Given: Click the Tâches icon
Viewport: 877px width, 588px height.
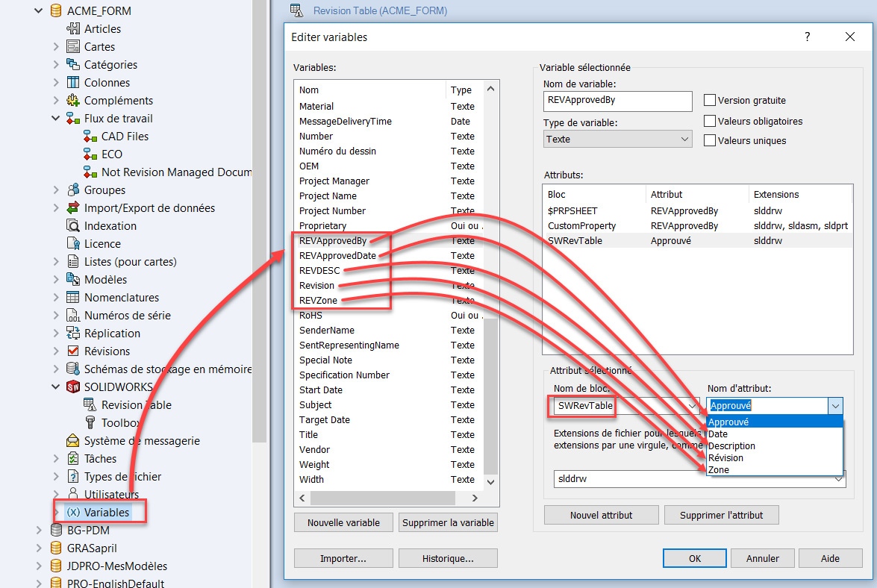Looking at the screenshot, I should 73,458.
